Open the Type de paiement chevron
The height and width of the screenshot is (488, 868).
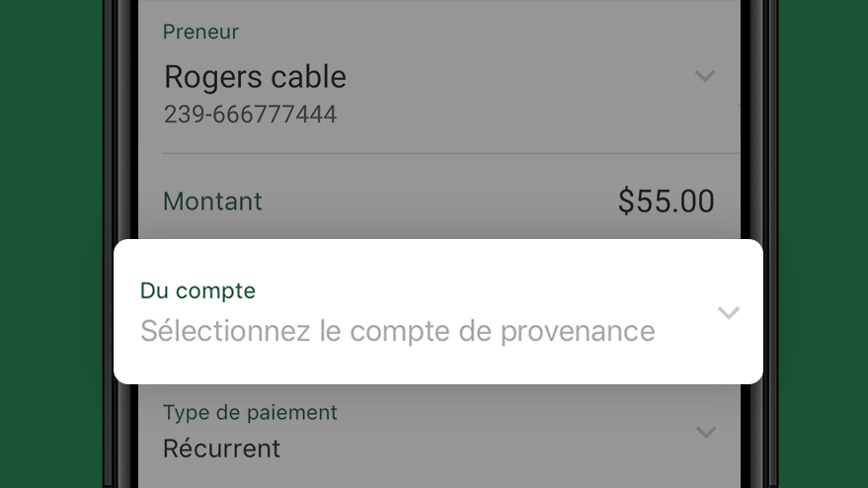coord(706,432)
